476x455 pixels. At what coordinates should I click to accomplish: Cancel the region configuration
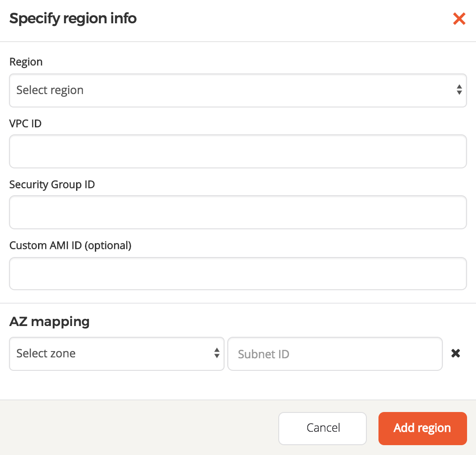tap(322, 428)
